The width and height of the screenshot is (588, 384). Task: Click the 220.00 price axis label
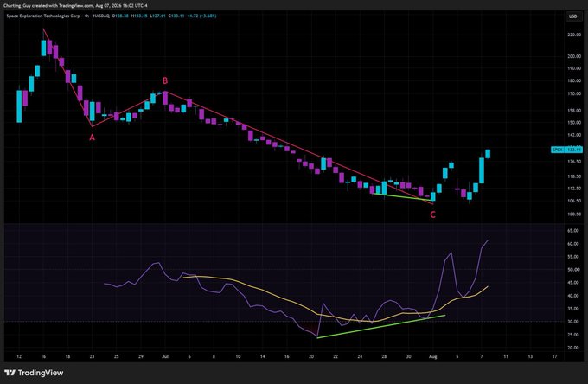pyautogui.click(x=574, y=35)
